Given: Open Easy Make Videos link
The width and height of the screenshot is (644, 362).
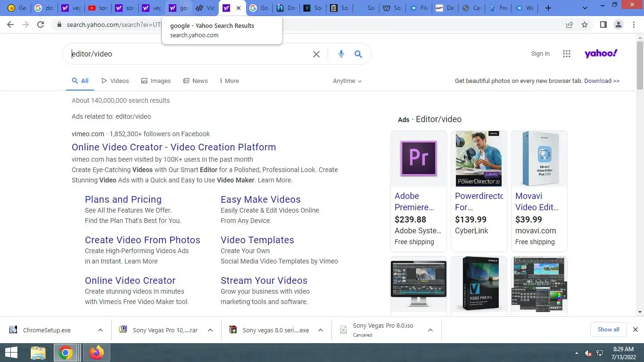Looking at the screenshot, I should (x=261, y=199).
